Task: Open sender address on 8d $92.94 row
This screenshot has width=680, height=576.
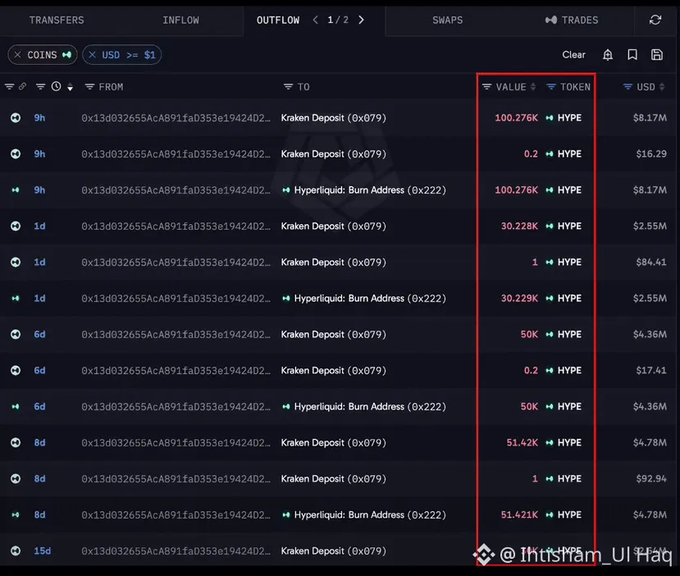Action: pyautogui.click(x=176, y=479)
